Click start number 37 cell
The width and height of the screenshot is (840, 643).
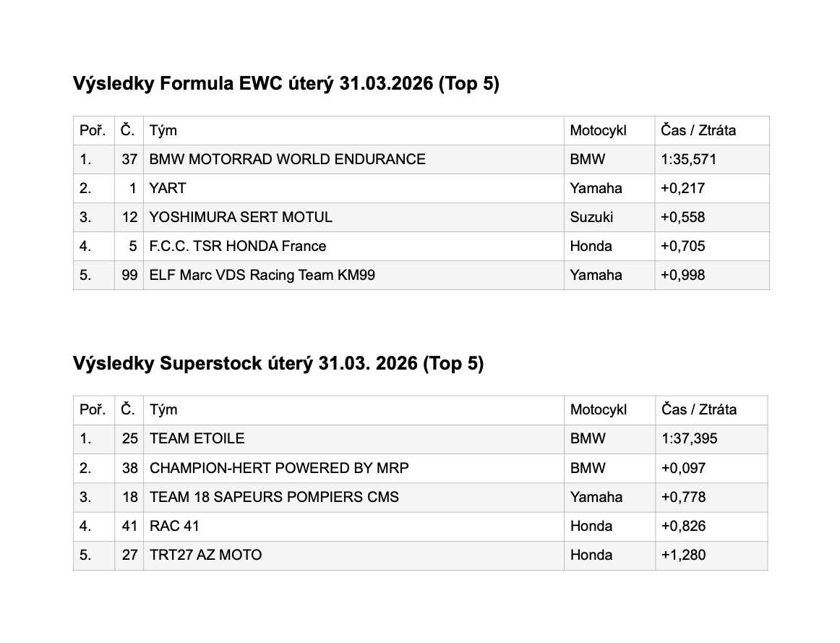(x=129, y=159)
